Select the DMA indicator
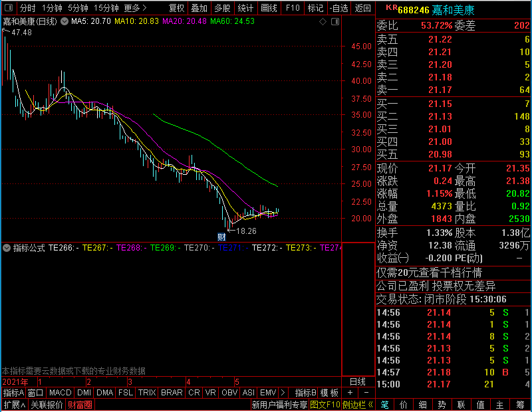Viewport: 532px width, 412px height. click(x=105, y=393)
